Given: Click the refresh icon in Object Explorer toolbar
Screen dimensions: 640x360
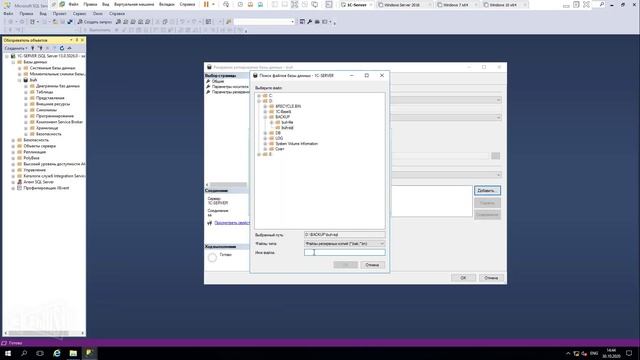Looking at the screenshot, I should click(62, 48).
